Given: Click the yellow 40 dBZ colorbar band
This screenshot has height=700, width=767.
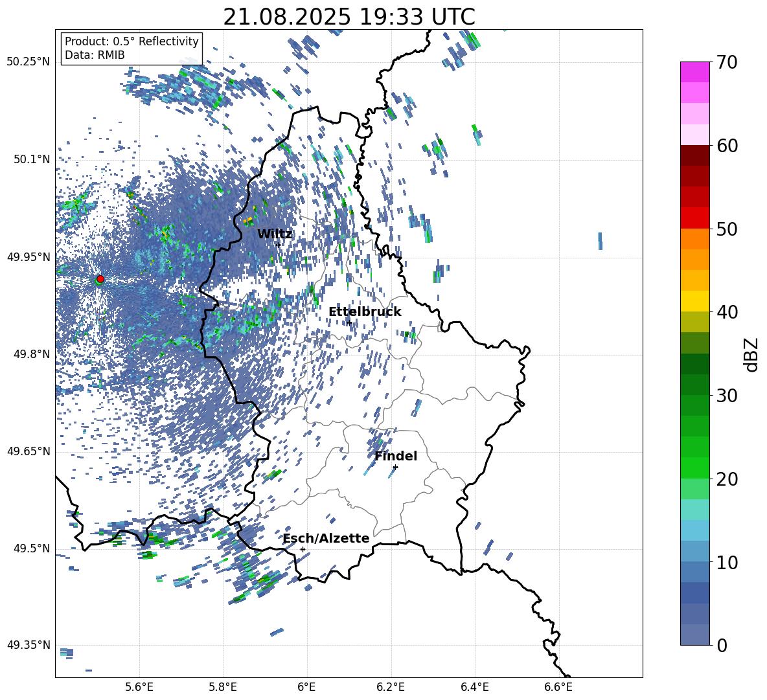Looking at the screenshot, I should click(x=694, y=301).
